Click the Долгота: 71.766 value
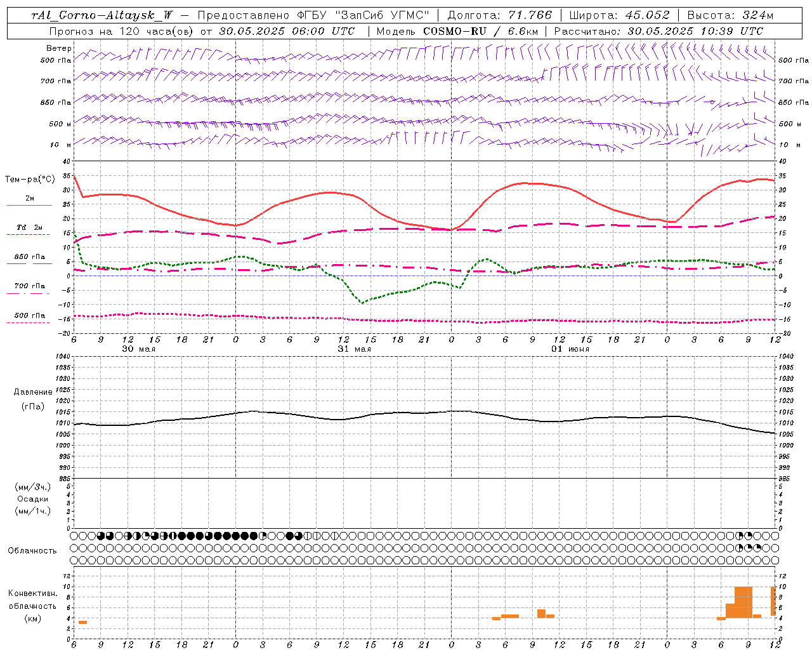812x650 pixels. (x=500, y=15)
